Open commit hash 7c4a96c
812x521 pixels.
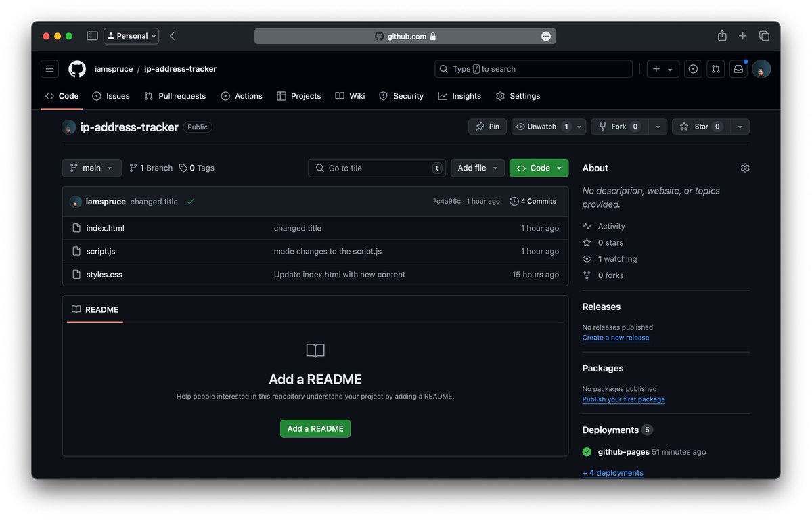[x=447, y=202]
